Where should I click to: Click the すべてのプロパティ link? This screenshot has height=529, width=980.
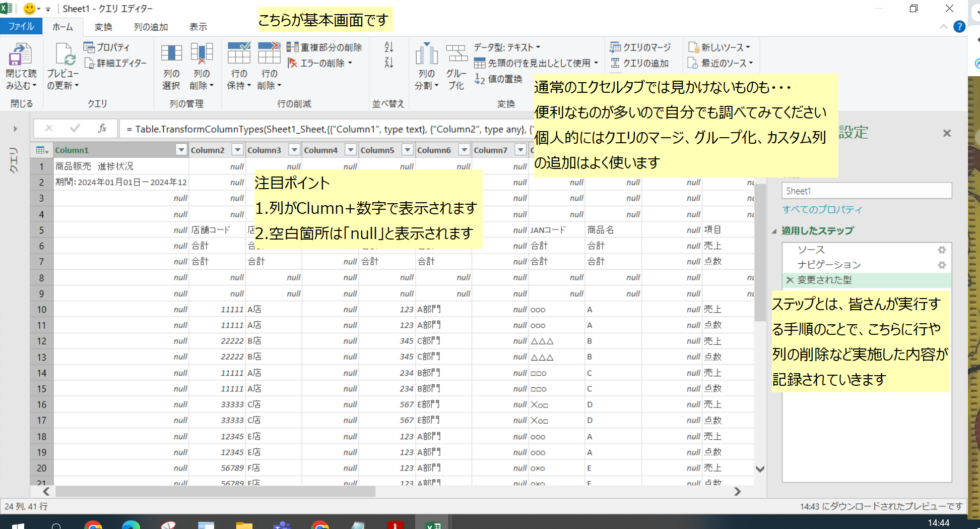822,209
